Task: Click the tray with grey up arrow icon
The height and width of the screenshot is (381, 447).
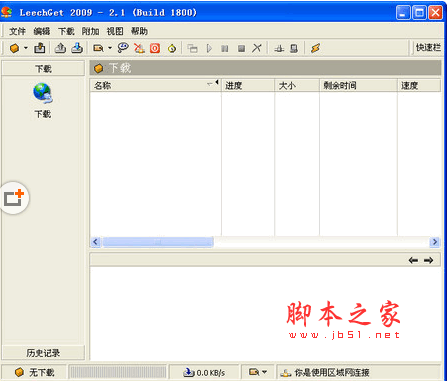Action: (x=60, y=48)
